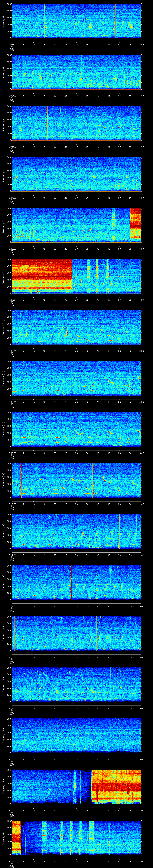Select the spectrogram panel starting at 2:02:00
The height and width of the screenshot is (868, 153).
(x=76, y=72)
